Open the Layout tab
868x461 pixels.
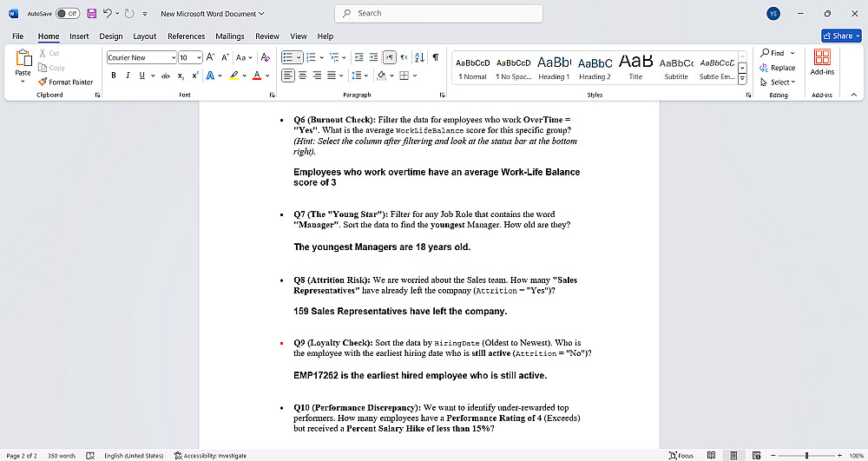(x=144, y=36)
